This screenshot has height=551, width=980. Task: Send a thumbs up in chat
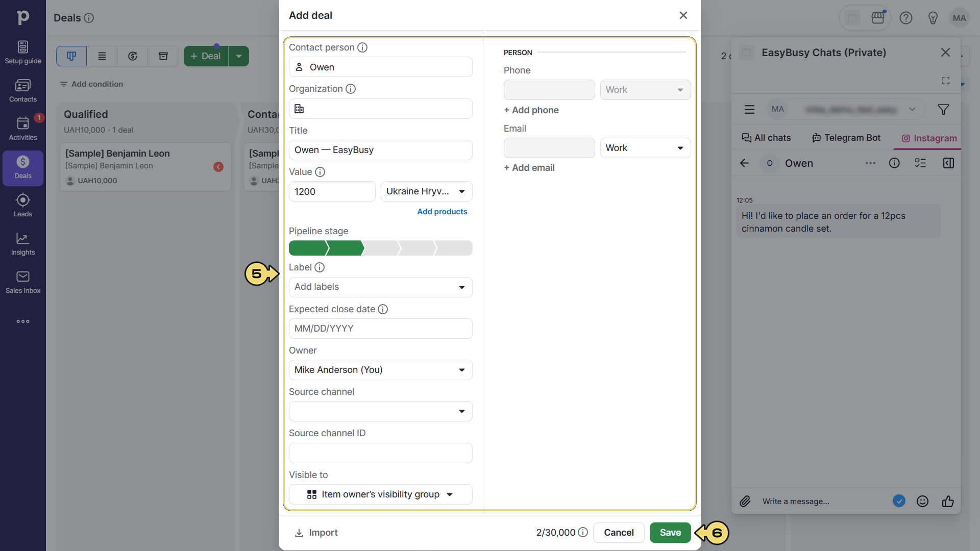(948, 502)
